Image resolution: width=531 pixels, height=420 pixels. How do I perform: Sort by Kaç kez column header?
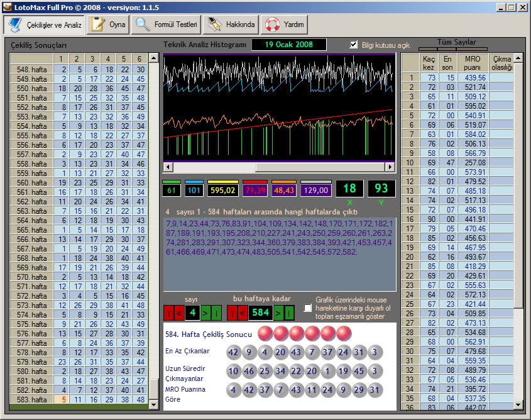429,63
